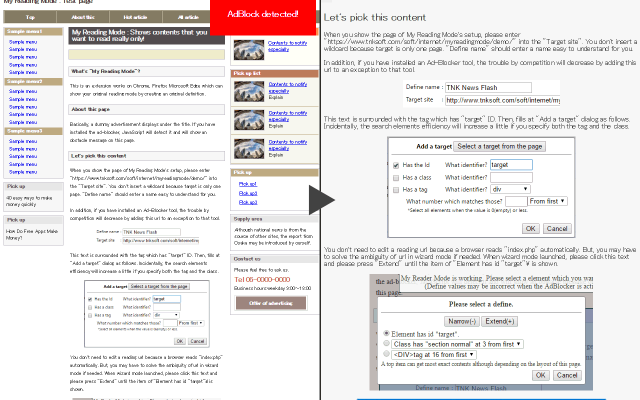Click OK in the Please select a define dialog
The width and height of the screenshot is (640, 400).
click(540, 375)
